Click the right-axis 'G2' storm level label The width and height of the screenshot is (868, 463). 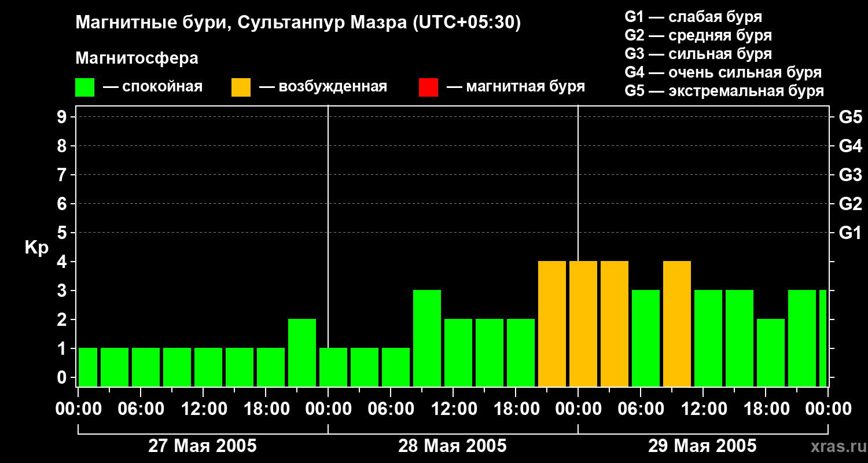coord(850,204)
